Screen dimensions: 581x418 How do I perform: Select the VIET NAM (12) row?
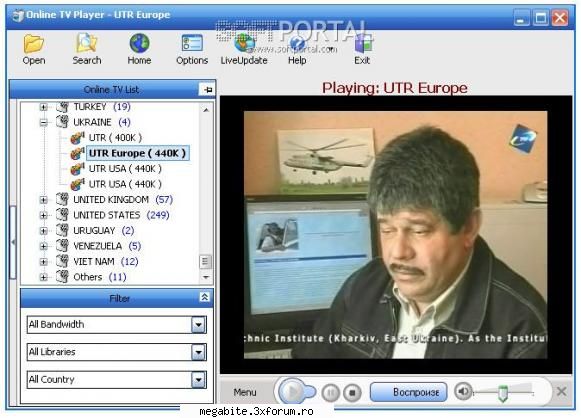106,262
